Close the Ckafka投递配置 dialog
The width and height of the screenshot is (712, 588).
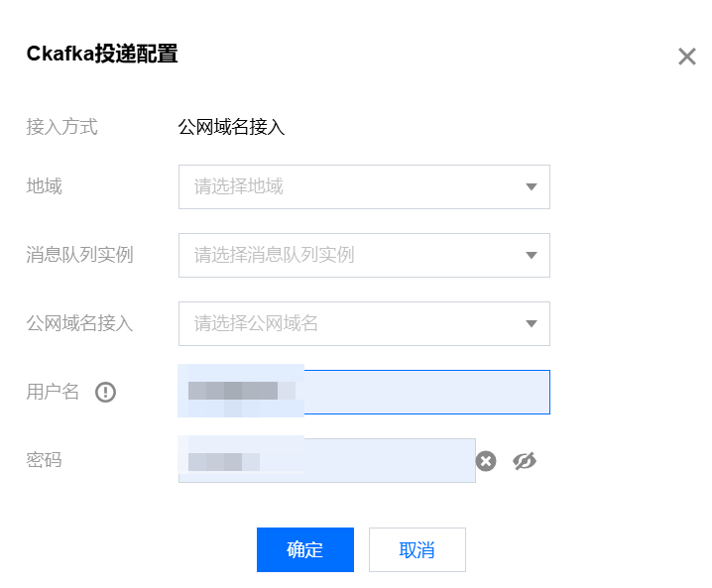(687, 57)
